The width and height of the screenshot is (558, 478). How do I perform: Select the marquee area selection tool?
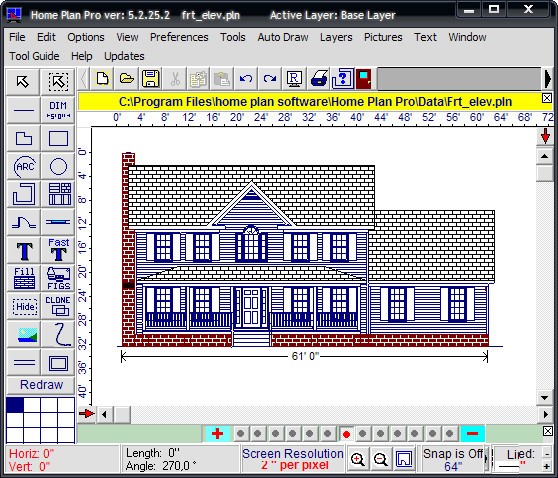[58, 82]
